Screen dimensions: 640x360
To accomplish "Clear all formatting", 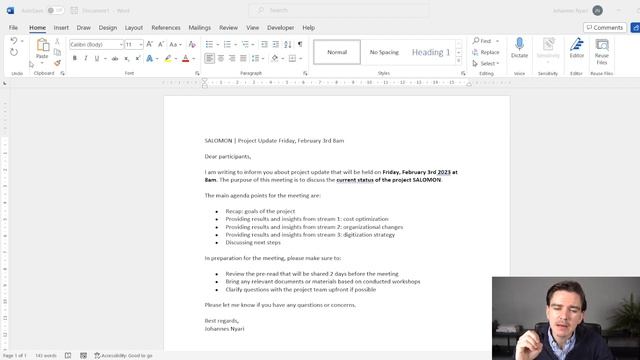I will tap(192, 44).
